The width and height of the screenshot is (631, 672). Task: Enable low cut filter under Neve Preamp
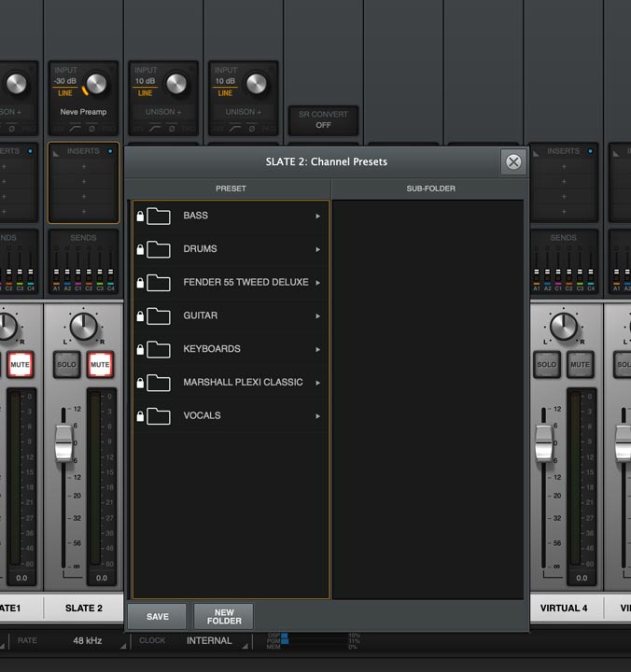[x=75, y=128]
